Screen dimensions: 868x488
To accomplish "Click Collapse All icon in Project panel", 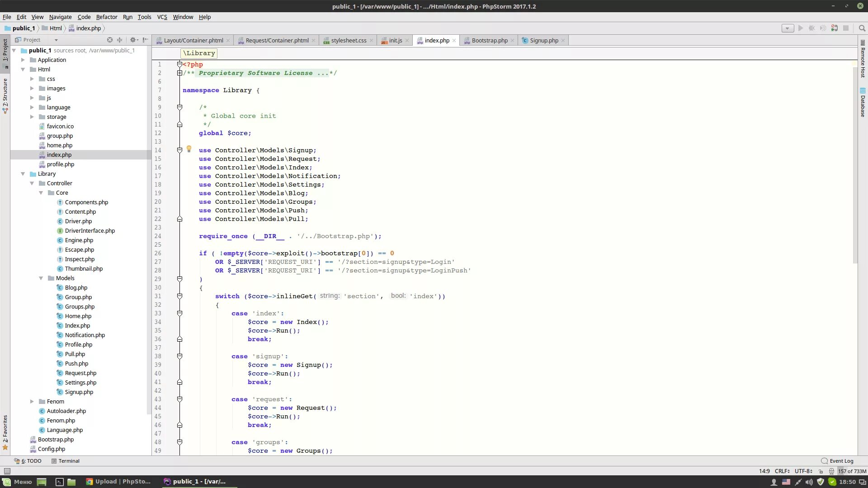I will (120, 40).
